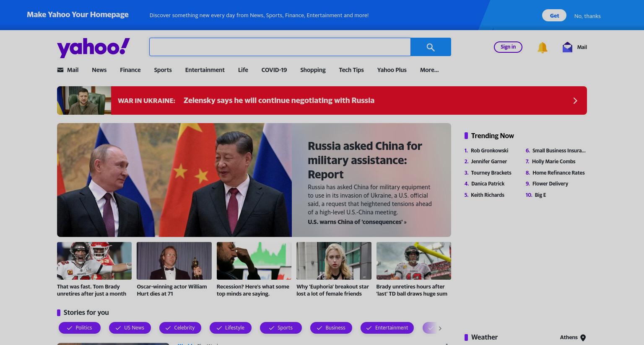Toggle the Entertainment topic chip
The image size is (644, 345).
click(x=387, y=328)
